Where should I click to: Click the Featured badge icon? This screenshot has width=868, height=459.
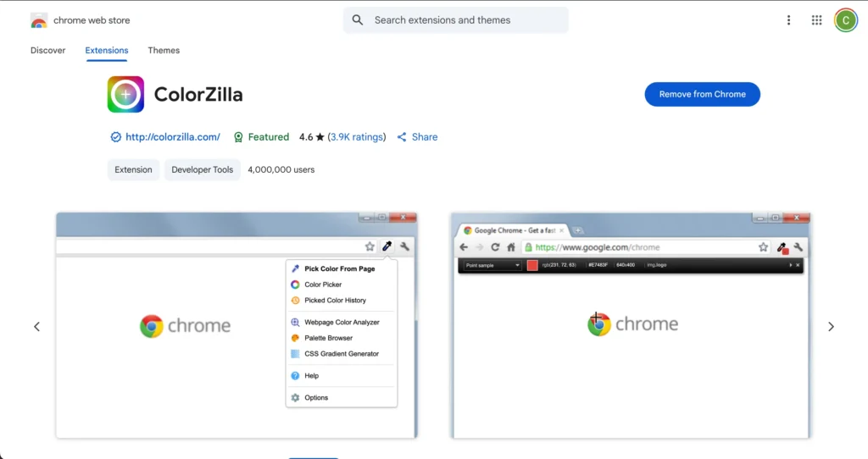[238, 137]
